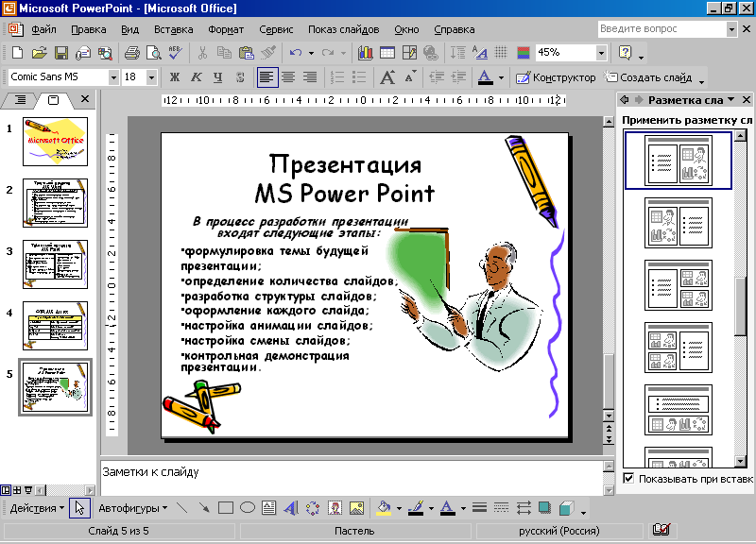Toggle Show Formatting icon
This screenshot has width=756, height=544.
point(480,53)
